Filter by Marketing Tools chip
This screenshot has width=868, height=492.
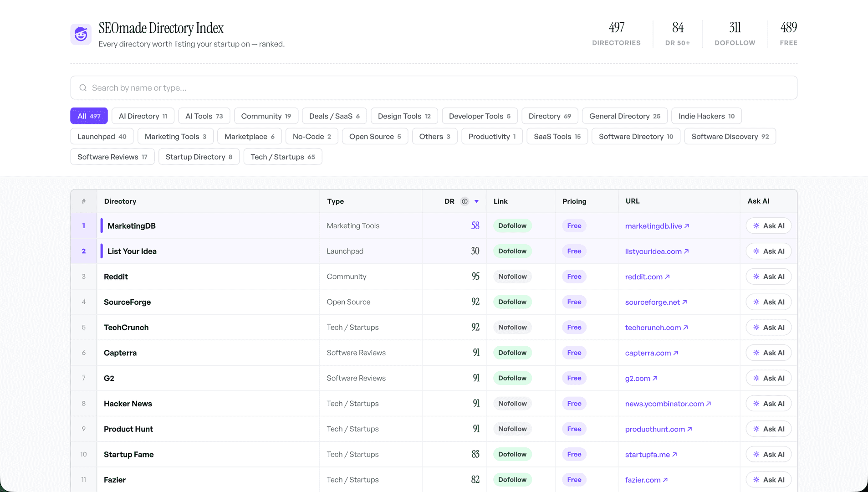click(x=175, y=137)
